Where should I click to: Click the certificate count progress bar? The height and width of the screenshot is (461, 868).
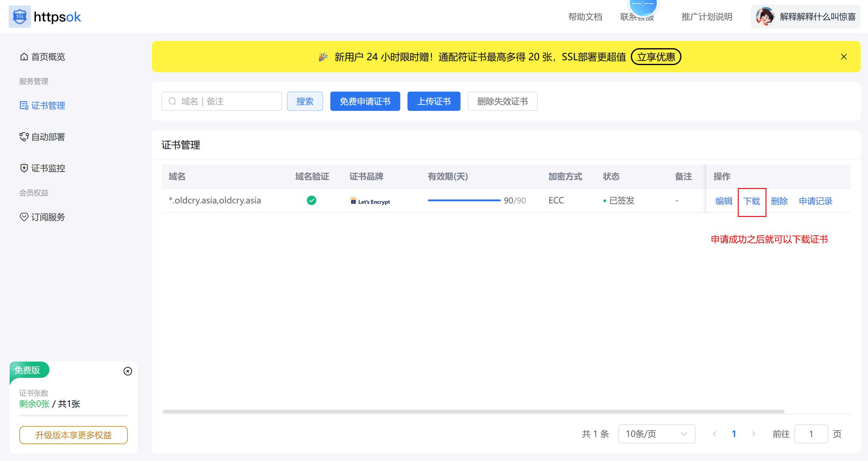coord(74,416)
